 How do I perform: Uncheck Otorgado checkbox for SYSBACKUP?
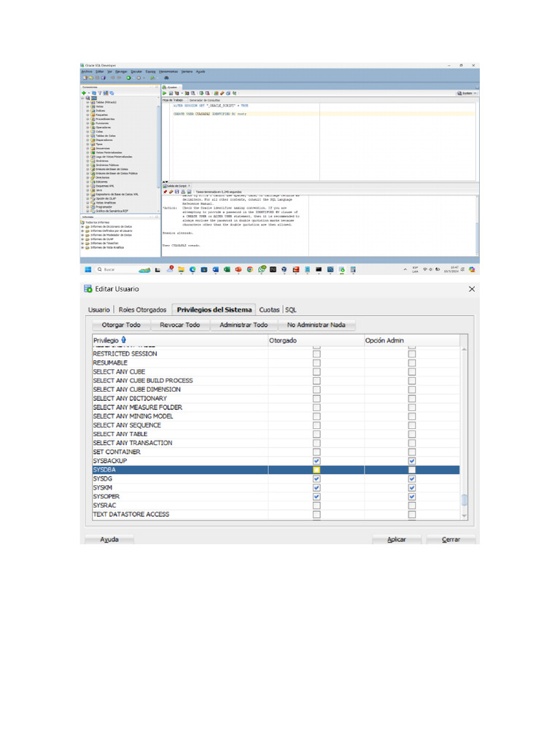click(x=316, y=461)
